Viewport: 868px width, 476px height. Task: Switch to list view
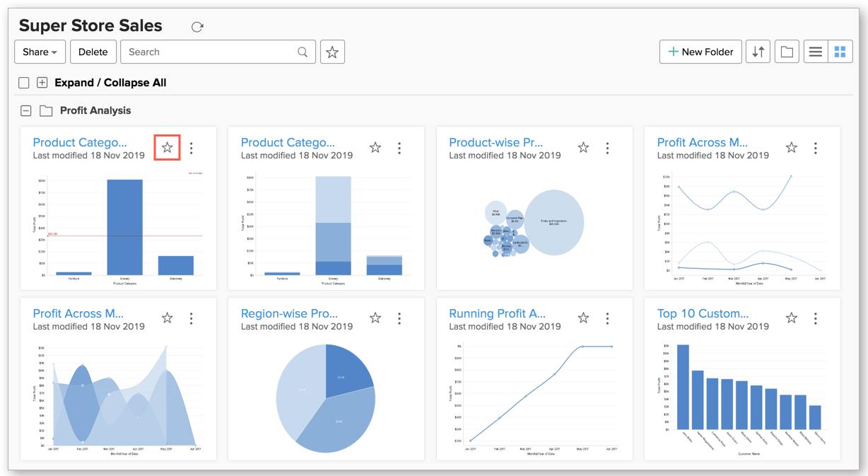click(x=816, y=52)
